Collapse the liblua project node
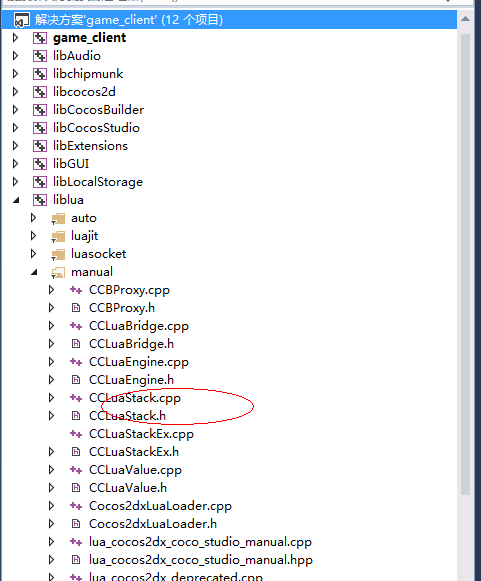 16,200
